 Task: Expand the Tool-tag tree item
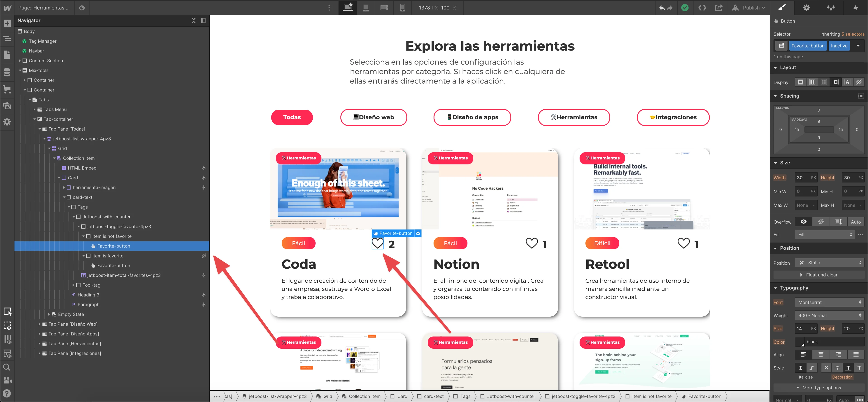tap(73, 285)
